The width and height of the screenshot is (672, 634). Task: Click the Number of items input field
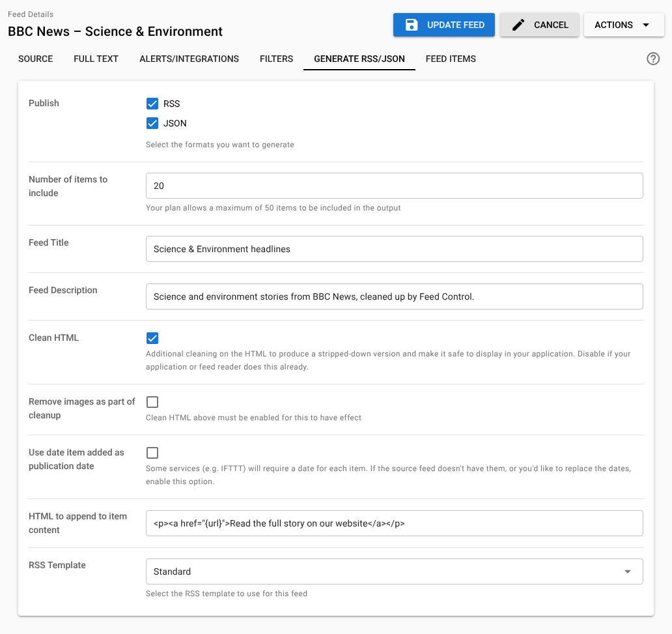(x=395, y=186)
